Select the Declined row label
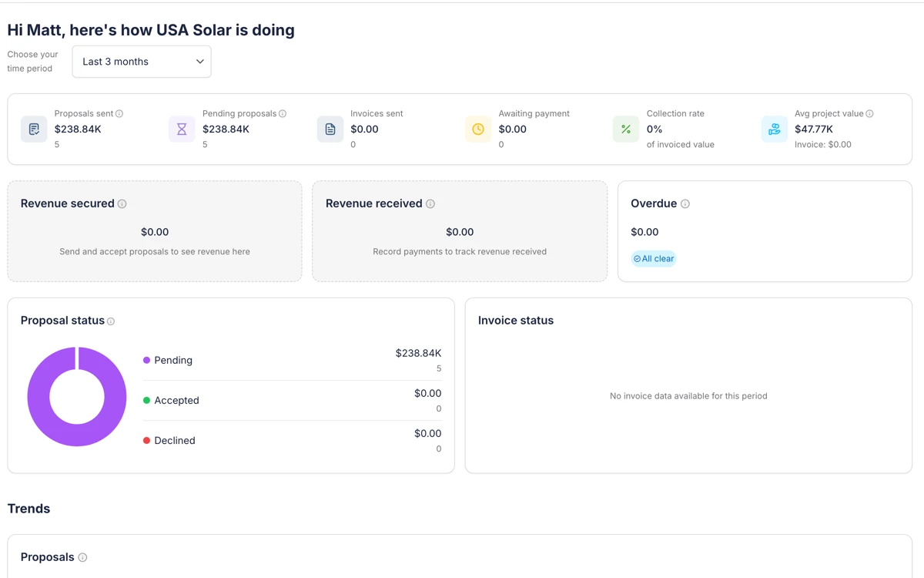924x578 pixels. click(x=175, y=440)
